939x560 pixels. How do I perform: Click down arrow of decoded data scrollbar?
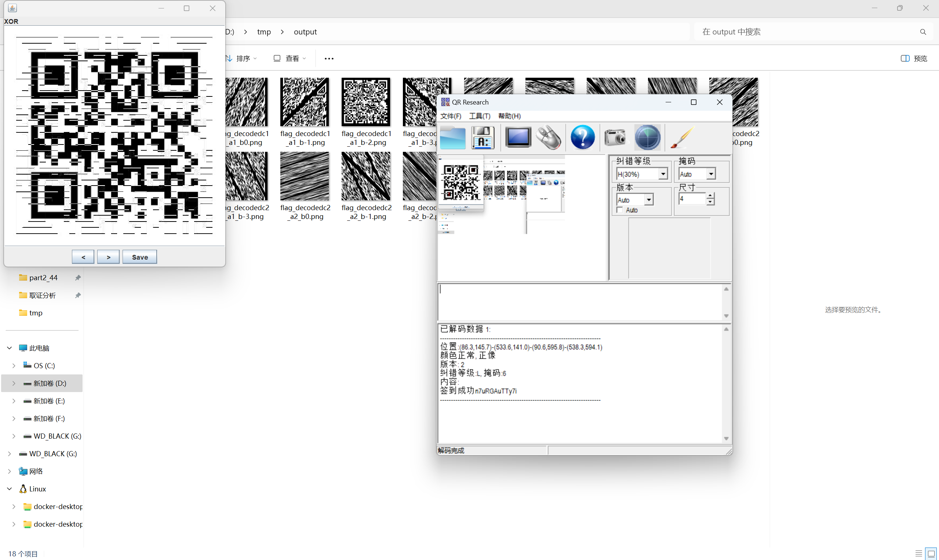(726, 439)
